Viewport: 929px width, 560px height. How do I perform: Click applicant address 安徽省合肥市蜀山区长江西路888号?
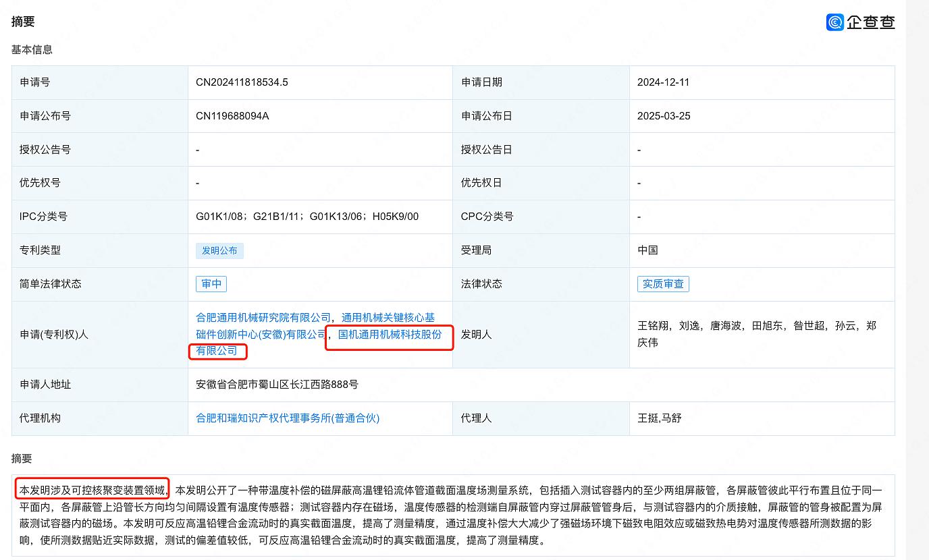[277, 385]
